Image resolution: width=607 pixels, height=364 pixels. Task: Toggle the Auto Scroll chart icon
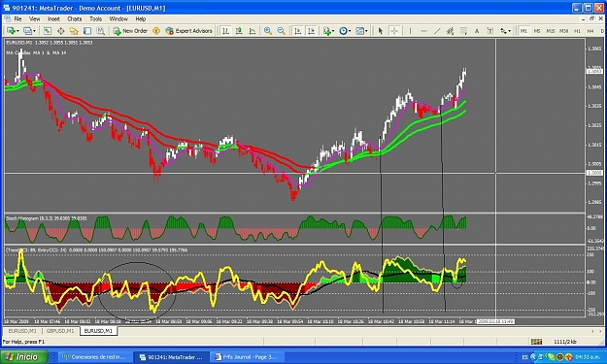tap(297, 31)
